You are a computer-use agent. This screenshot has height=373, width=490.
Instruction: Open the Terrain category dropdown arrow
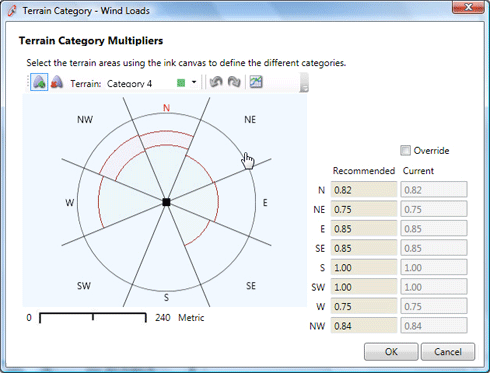tap(194, 82)
